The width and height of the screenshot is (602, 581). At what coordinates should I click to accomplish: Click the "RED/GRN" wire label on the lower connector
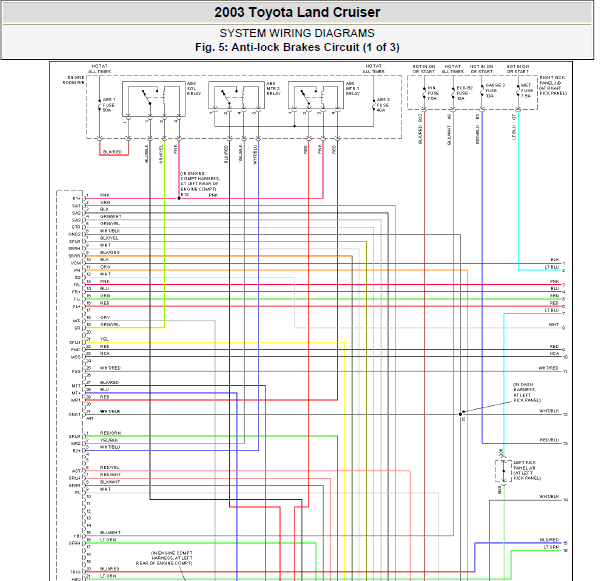tap(110, 433)
